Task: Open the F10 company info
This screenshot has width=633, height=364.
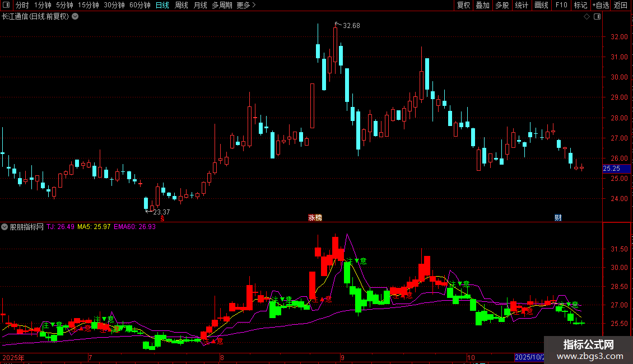Action: pos(561,5)
